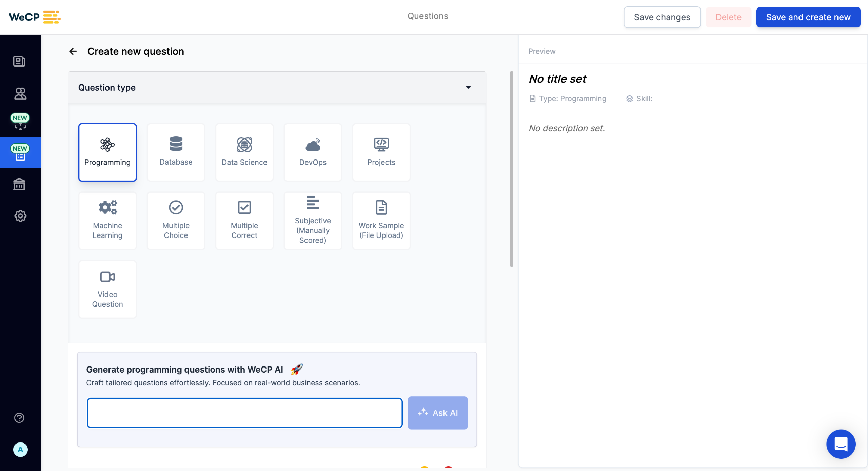Open the candidates people icon in sidebar
Viewport: 868px width, 471px height.
click(x=20, y=93)
